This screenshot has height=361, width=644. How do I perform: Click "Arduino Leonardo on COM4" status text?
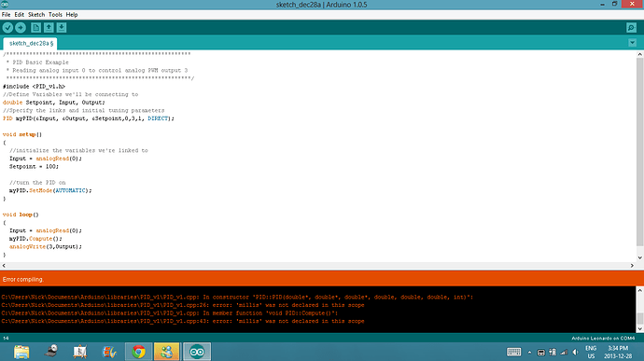click(603, 338)
